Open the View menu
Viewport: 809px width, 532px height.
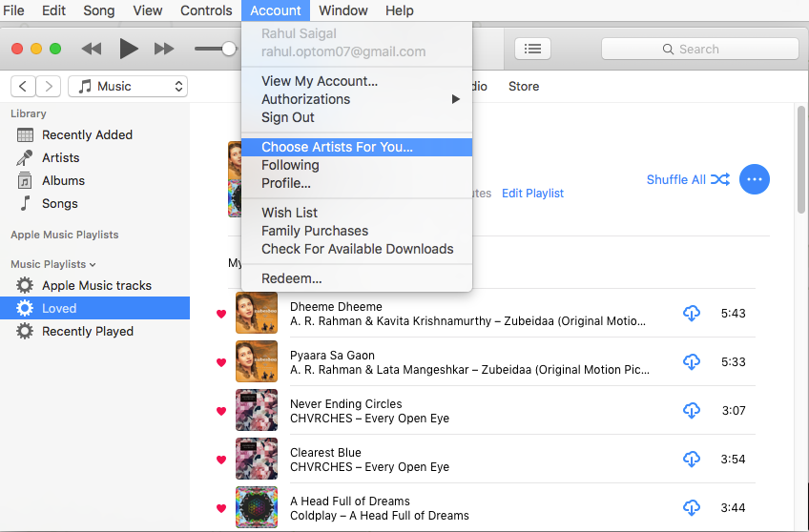tap(148, 10)
